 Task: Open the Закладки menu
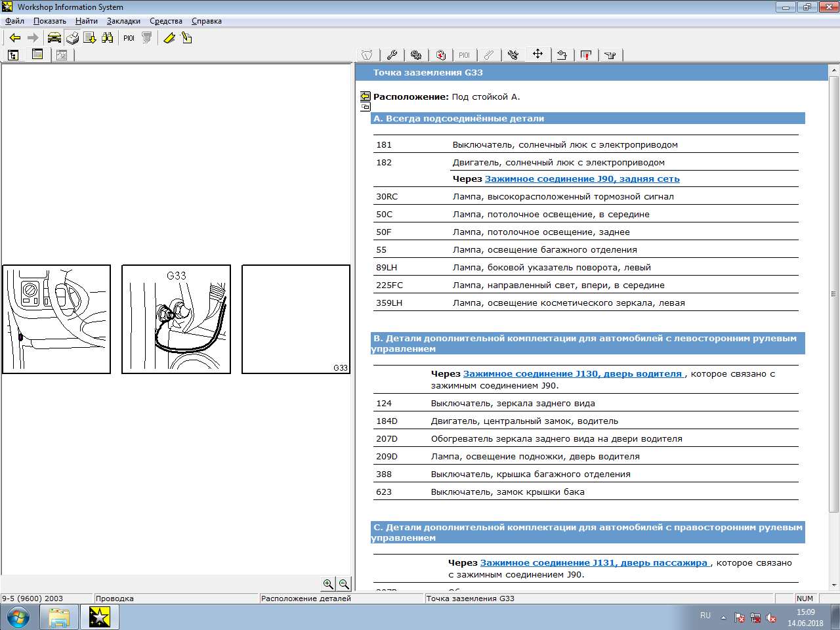coord(123,21)
